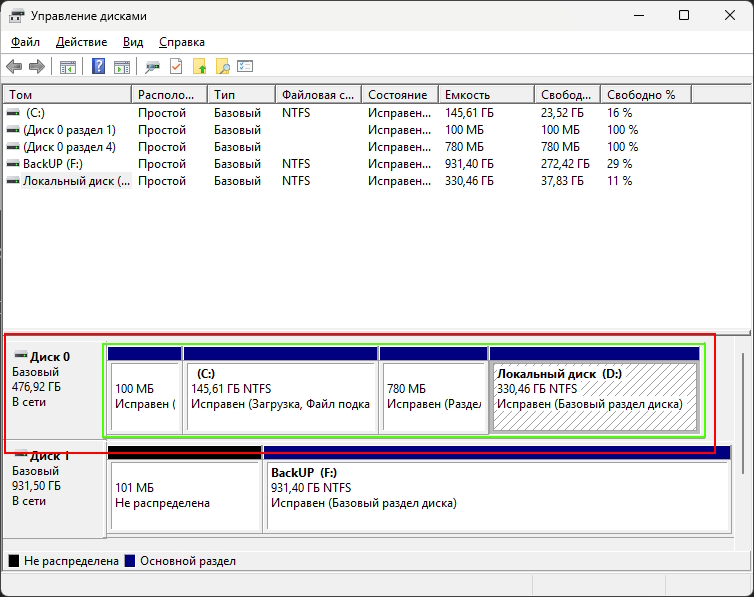Click the black Не распределена legend swatch
The height and width of the screenshot is (597, 754).
pos(14,561)
